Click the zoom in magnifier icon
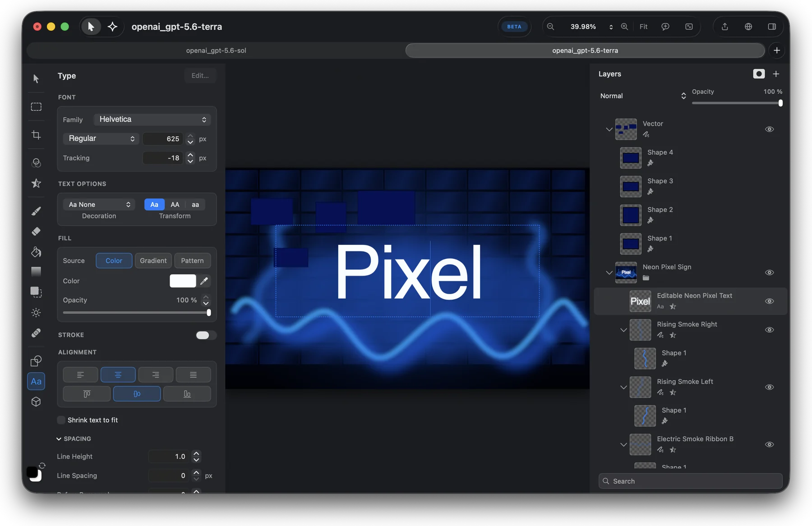This screenshot has height=526, width=812. pyautogui.click(x=624, y=27)
